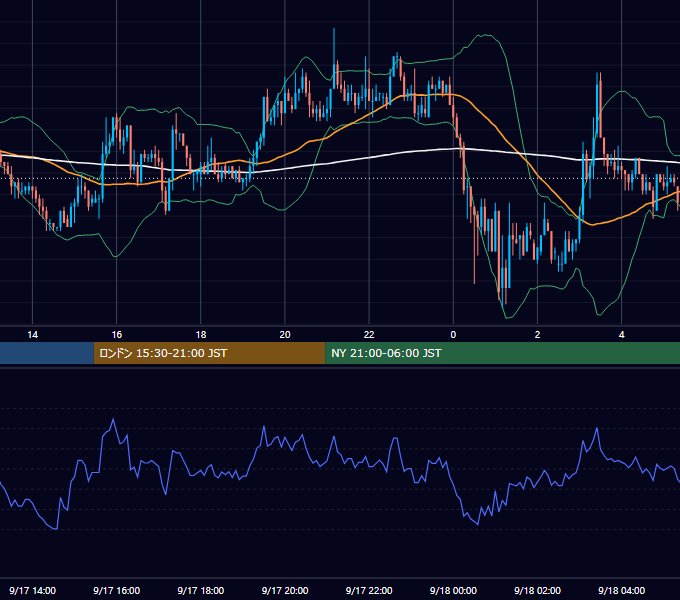
Task: Click the 0 hour label on price chart
Action: [453, 335]
